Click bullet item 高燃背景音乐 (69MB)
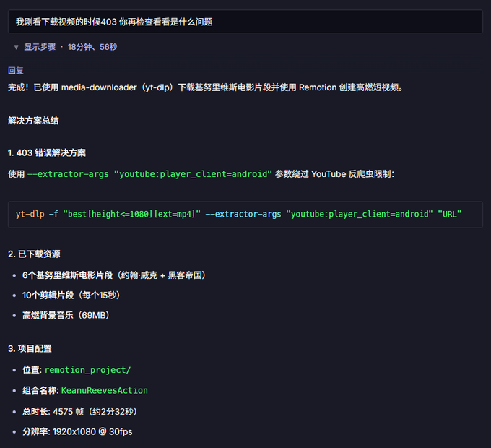This screenshot has height=448, width=491. tap(66, 315)
